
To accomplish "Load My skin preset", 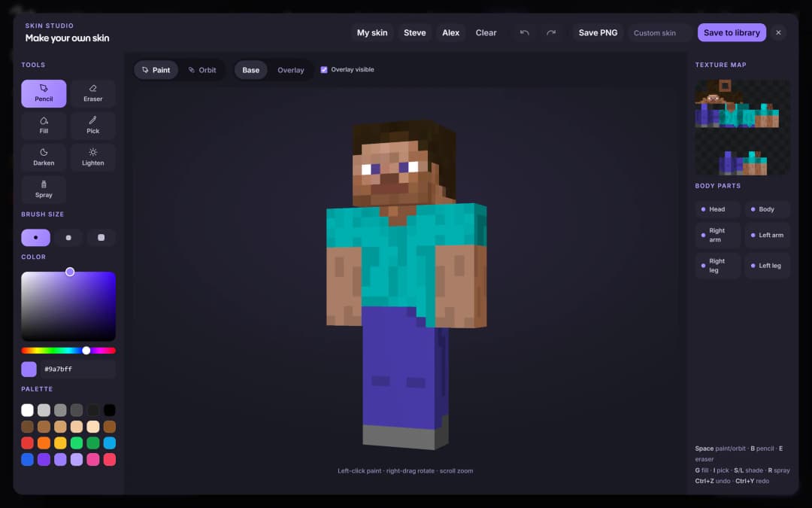I will [372, 32].
